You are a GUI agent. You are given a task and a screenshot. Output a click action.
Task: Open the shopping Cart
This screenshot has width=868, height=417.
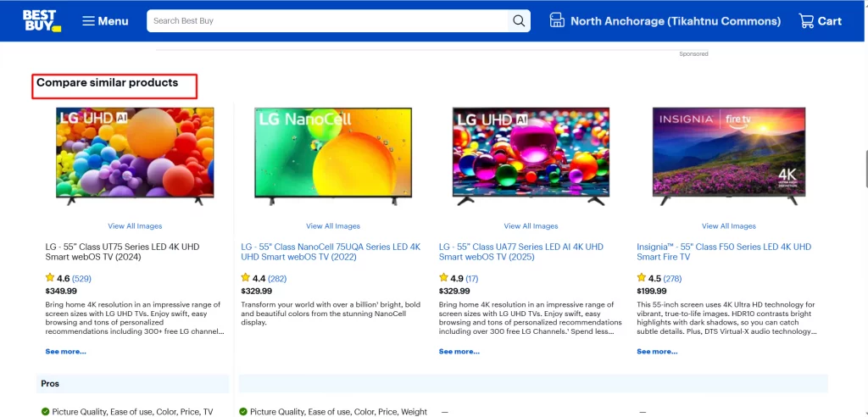820,21
